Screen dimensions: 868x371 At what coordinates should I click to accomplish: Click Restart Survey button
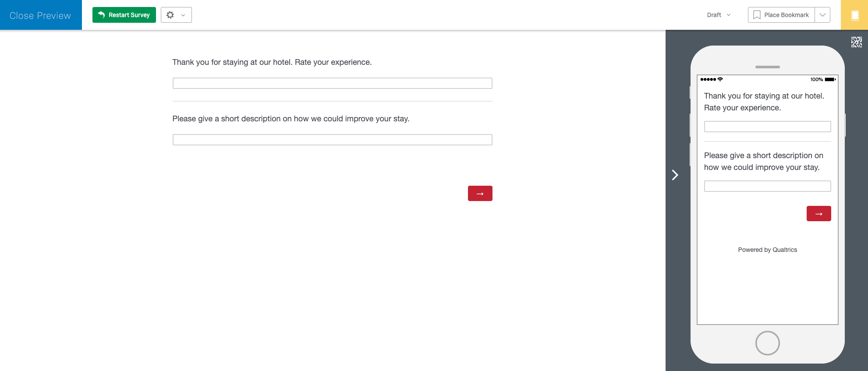coord(124,15)
